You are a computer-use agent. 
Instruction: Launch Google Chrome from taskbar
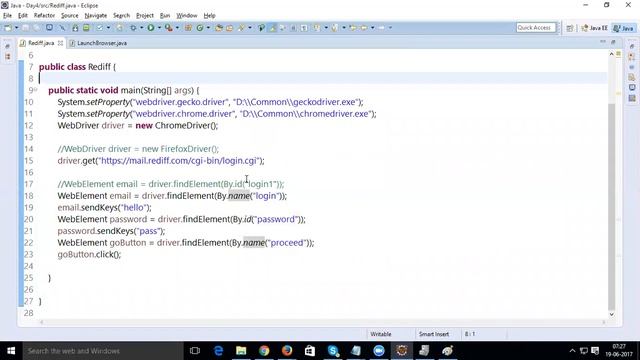(264, 351)
